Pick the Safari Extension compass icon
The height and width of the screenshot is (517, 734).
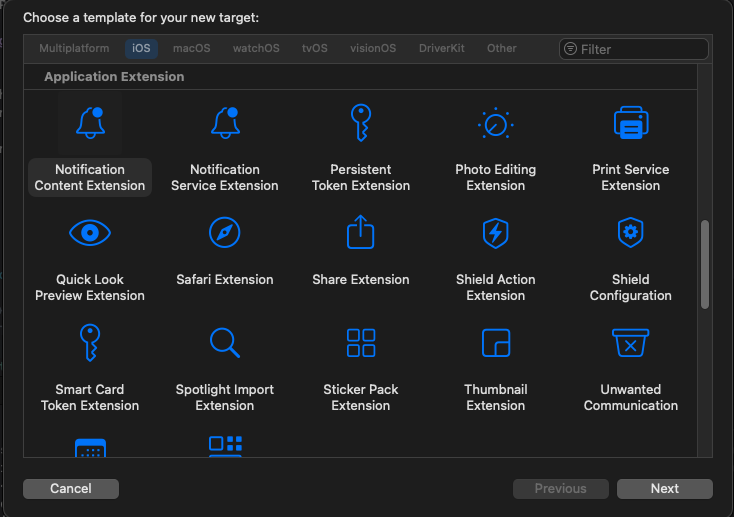225,232
